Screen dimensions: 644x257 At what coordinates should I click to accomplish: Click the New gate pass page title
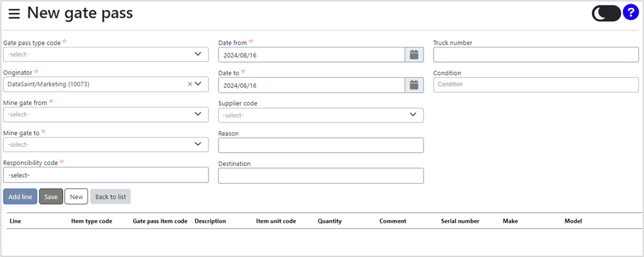pyautogui.click(x=80, y=13)
